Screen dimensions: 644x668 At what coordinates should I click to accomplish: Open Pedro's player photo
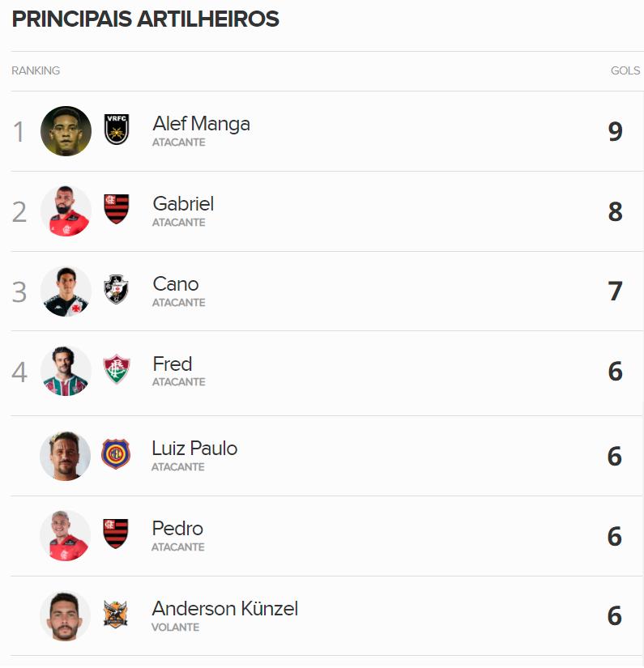tap(65, 535)
